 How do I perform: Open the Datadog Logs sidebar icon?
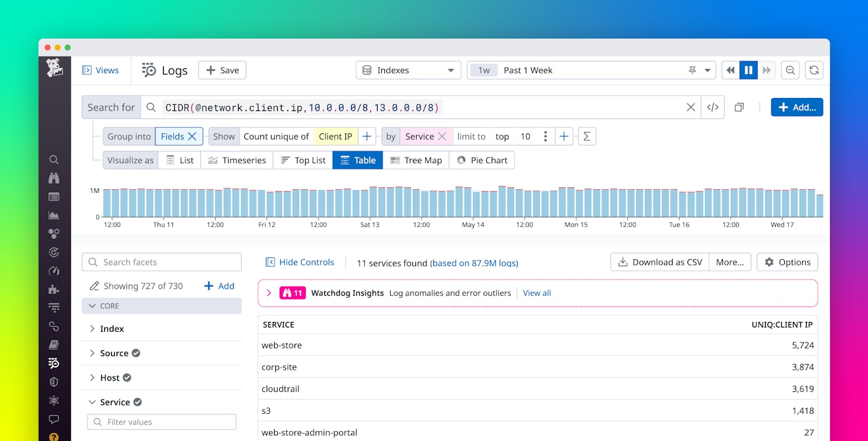[54, 363]
